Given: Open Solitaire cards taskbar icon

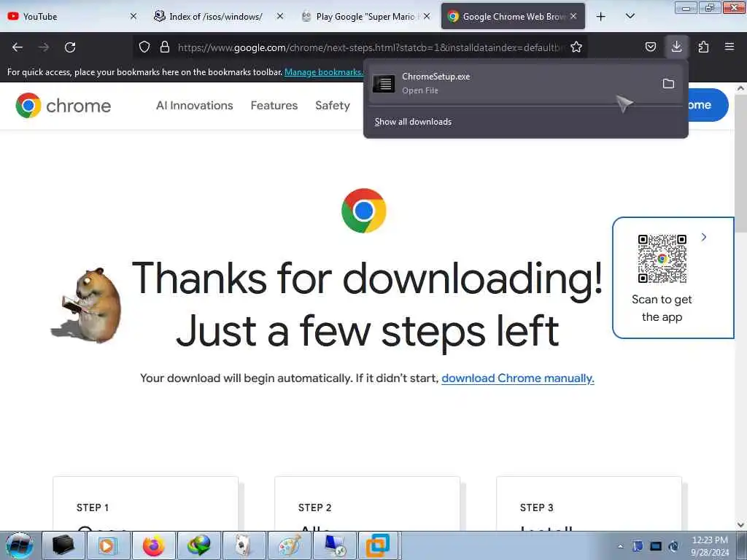Looking at the screenshot, I should click(244, 545).
